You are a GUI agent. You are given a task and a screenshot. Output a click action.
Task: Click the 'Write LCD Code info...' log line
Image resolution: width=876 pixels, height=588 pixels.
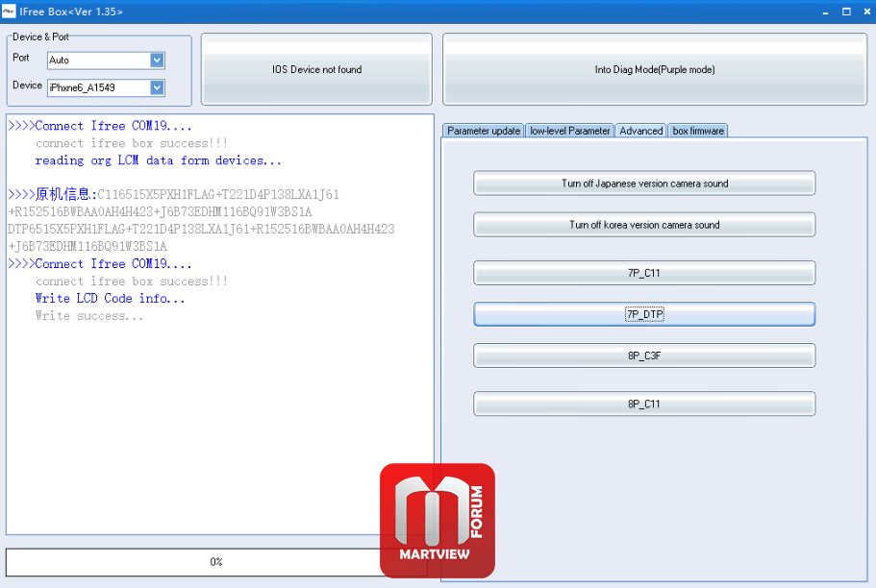click(x=110, y=299)
